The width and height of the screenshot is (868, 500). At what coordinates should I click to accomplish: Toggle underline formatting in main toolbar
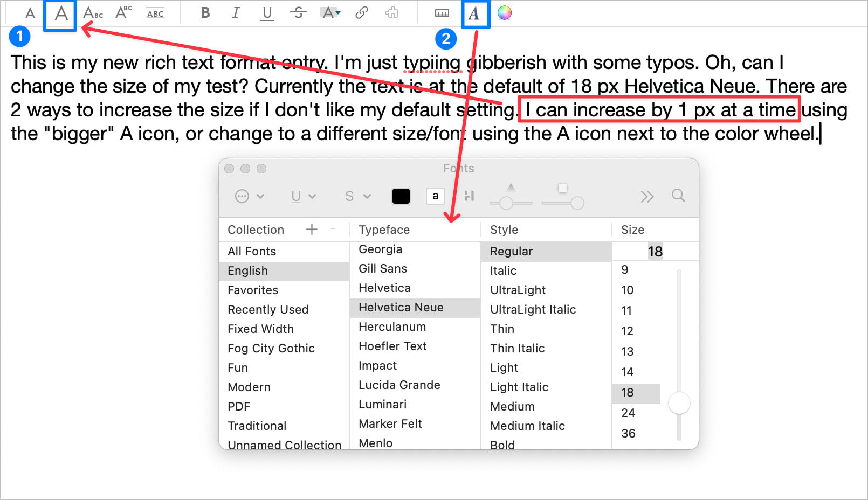pyautogui.click(x=267, y=13)
